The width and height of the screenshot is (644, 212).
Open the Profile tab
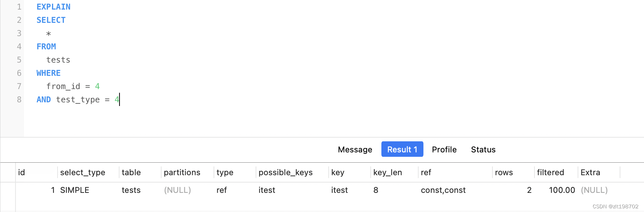click(444, 149)
